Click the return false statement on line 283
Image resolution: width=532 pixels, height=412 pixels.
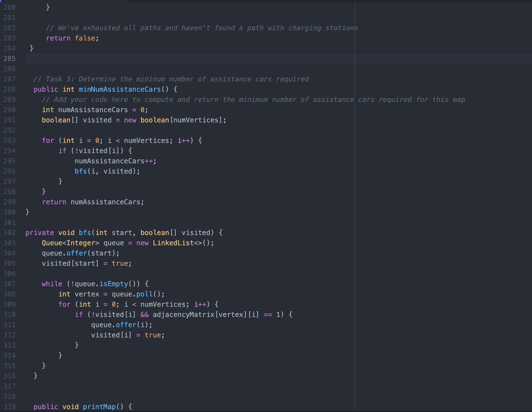pyautogui.click(x=72, y=38)
